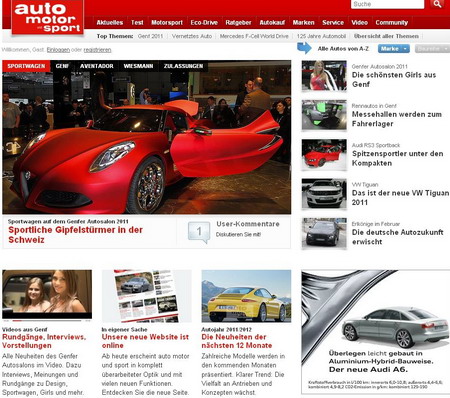450x398 pixels.
Task: Open Erlkönige im Februar thumbnail
Action: 324,233
